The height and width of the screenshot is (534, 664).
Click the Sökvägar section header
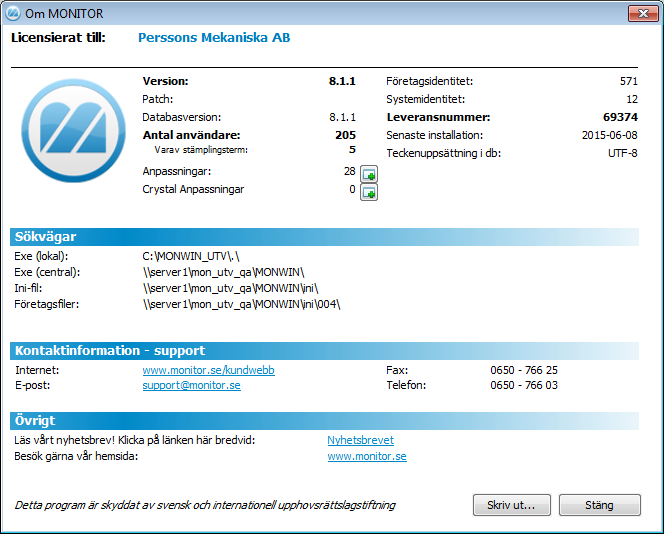(324, 237)
